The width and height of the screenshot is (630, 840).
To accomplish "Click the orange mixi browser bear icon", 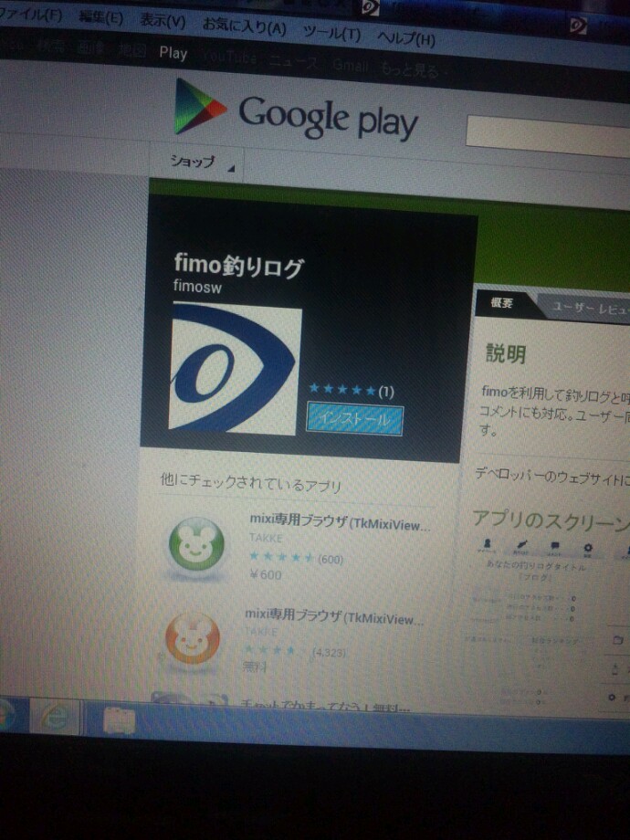I will click(x=192, y=639).
